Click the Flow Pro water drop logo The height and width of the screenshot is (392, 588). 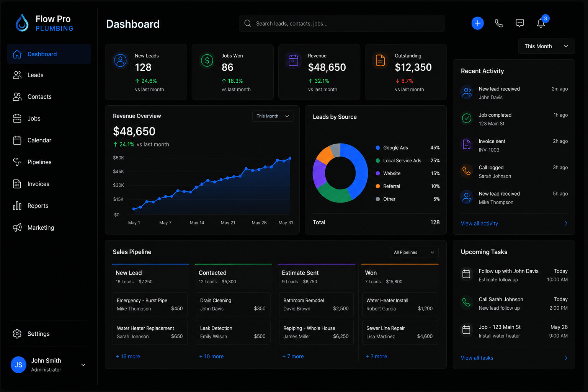[22, 23]
